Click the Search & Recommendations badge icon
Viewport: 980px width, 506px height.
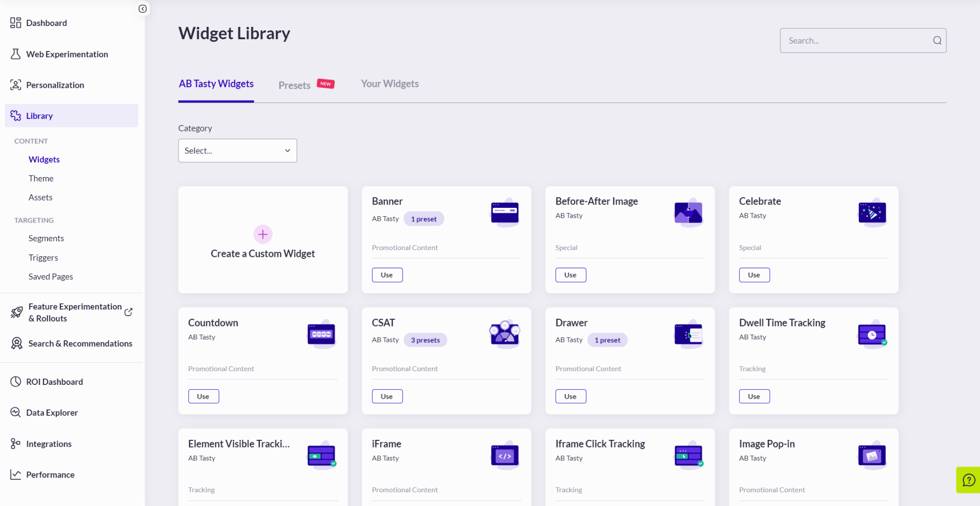pyautogui.click(x=17, y=343)
